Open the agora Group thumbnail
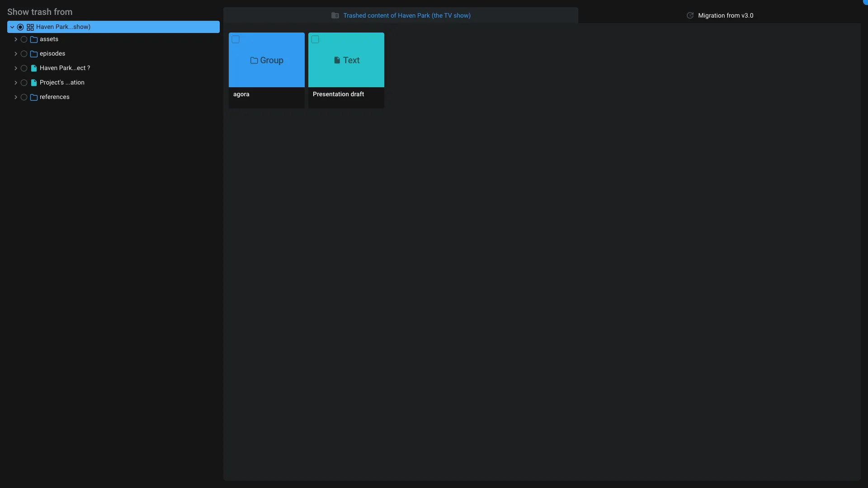Image resolution: width=868 pixels, height=488 pixels. tap(267, 61)
